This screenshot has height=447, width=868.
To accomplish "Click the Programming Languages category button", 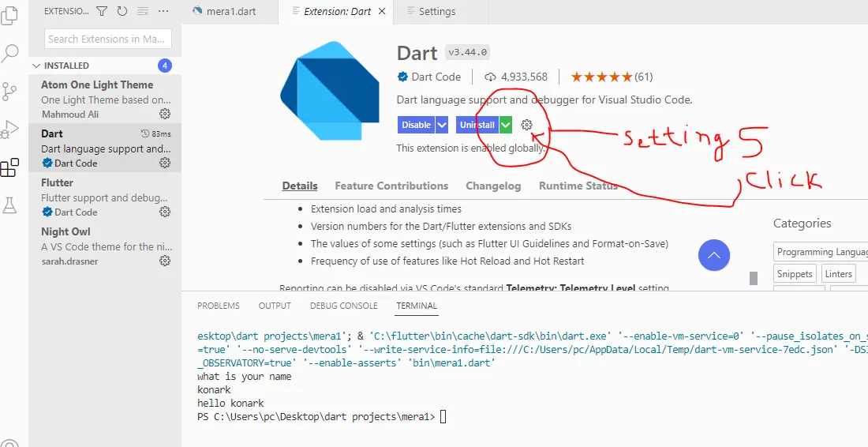I will [x=821, y=251].
